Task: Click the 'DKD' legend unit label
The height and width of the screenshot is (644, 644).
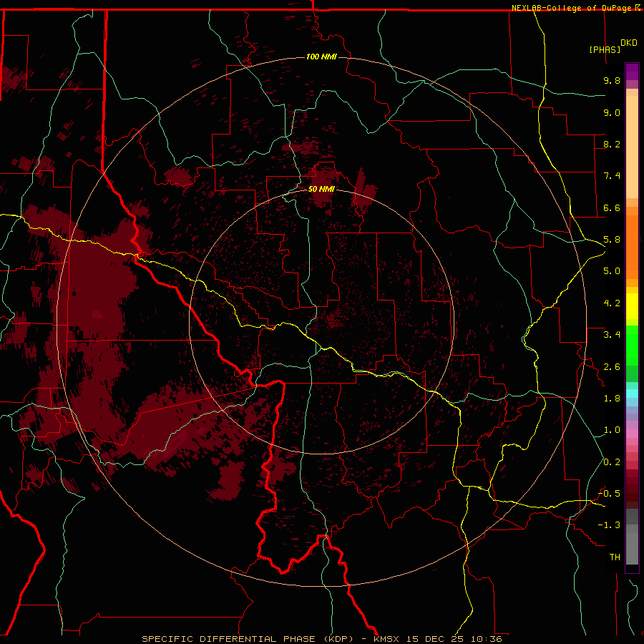Action: (629, 43)
